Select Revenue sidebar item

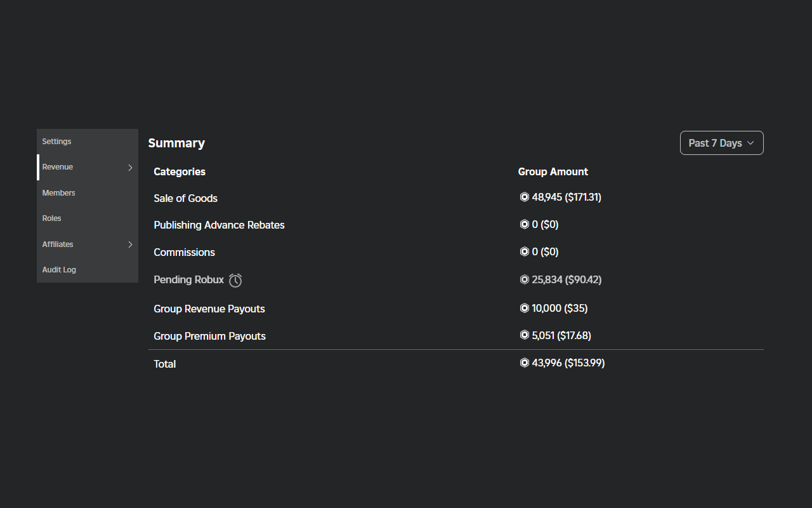click(x=58, y=167)
